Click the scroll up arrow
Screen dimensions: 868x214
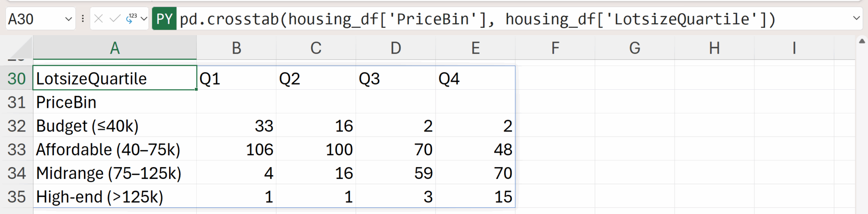(x=862, y=41)
